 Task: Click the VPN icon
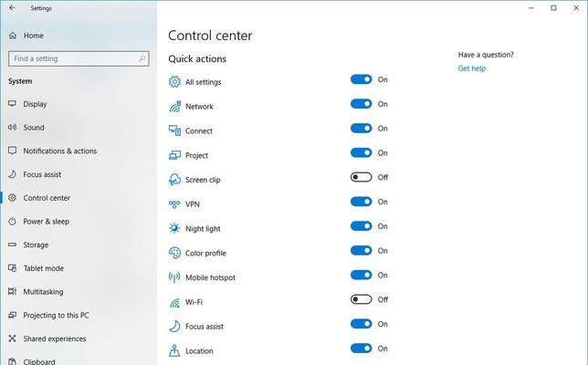coord(174,203)
